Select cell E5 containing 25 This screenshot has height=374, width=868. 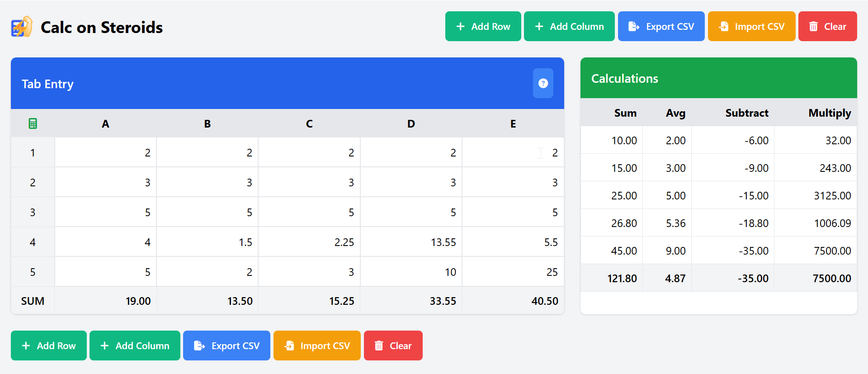[513, 272]
